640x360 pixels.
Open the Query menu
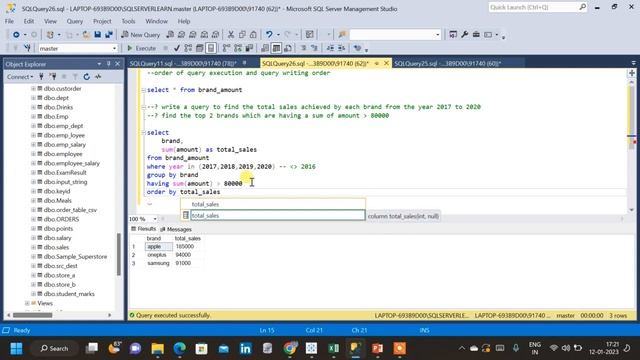point(75,21)
